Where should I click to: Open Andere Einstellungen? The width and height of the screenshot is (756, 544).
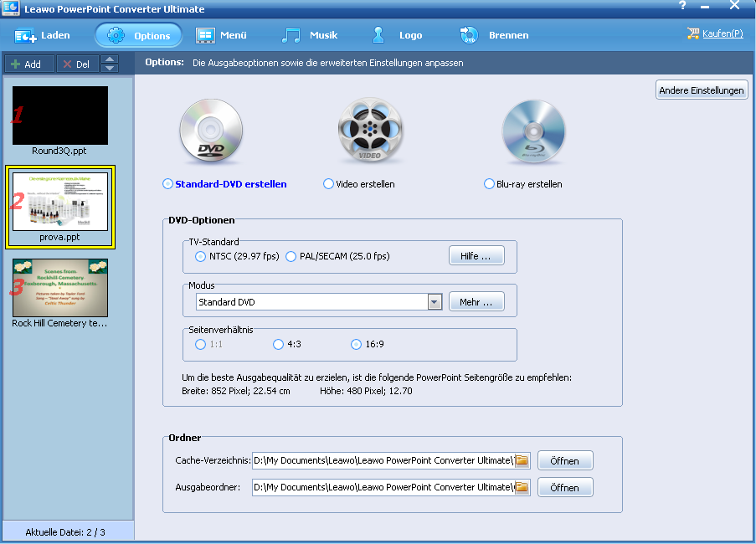pos(702,90)
